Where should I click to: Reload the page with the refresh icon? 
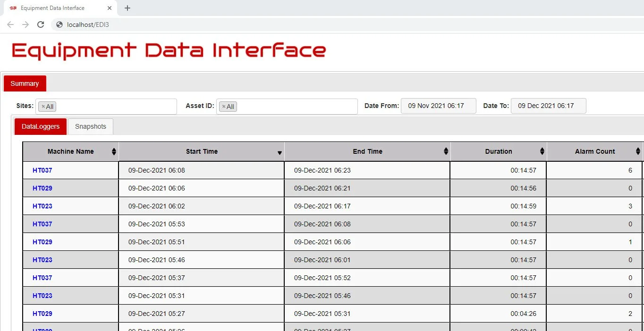[x=41, y=25]
